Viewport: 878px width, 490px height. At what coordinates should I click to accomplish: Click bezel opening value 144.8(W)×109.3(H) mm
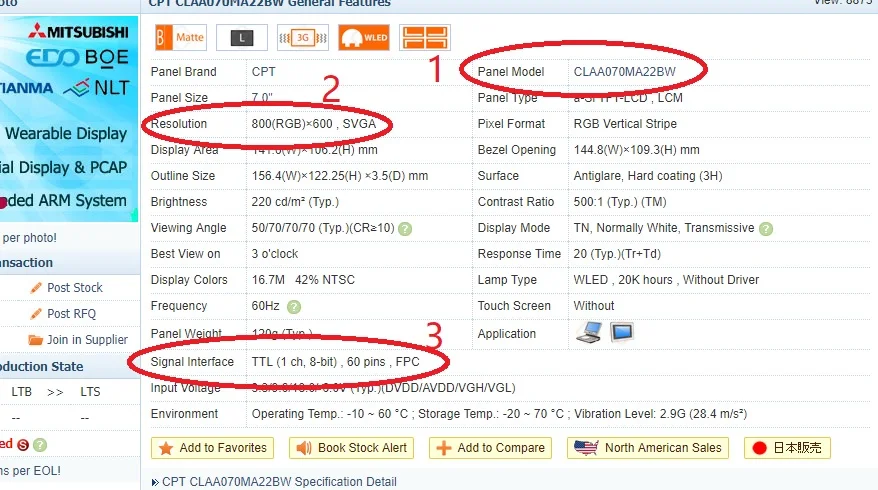tap(637, 150)
